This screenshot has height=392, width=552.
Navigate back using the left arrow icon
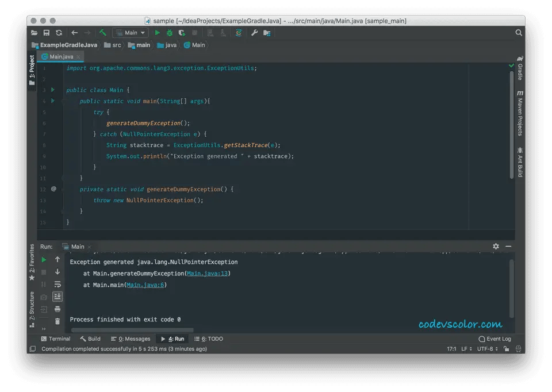point(74,33)
